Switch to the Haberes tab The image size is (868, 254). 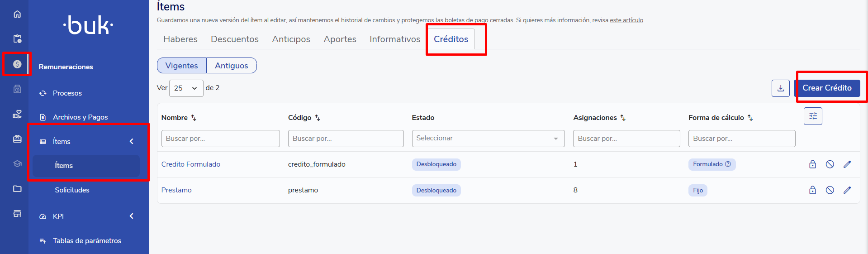pos(180,39)
